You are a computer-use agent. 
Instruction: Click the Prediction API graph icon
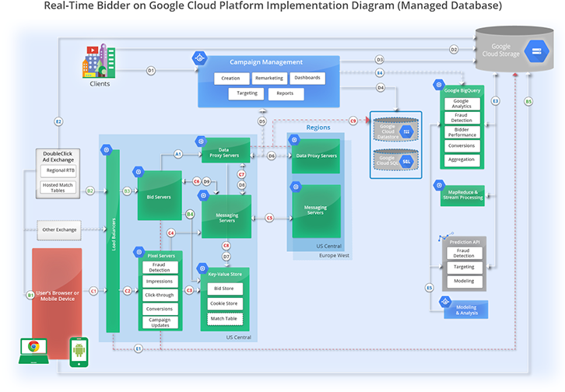point(446,237)
